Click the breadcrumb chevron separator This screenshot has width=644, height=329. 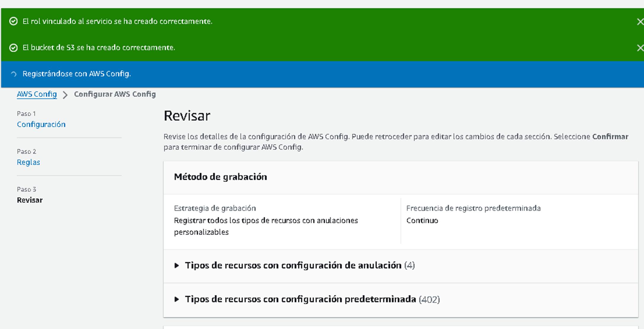[65, 95]
